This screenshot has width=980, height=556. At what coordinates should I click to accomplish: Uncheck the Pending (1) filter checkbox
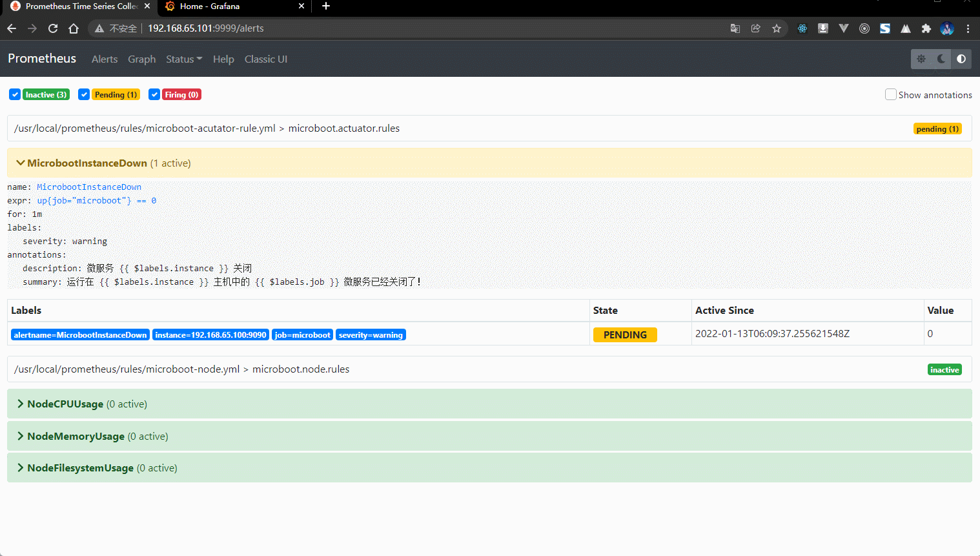[84, 94]
